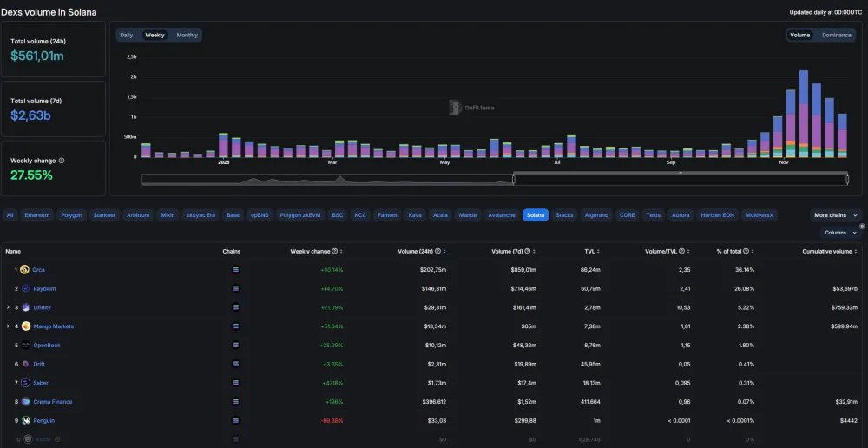Sort by the Volume (24h) column arrows
868x448 pixels.
pyautogui.click(x=444, y=252)
